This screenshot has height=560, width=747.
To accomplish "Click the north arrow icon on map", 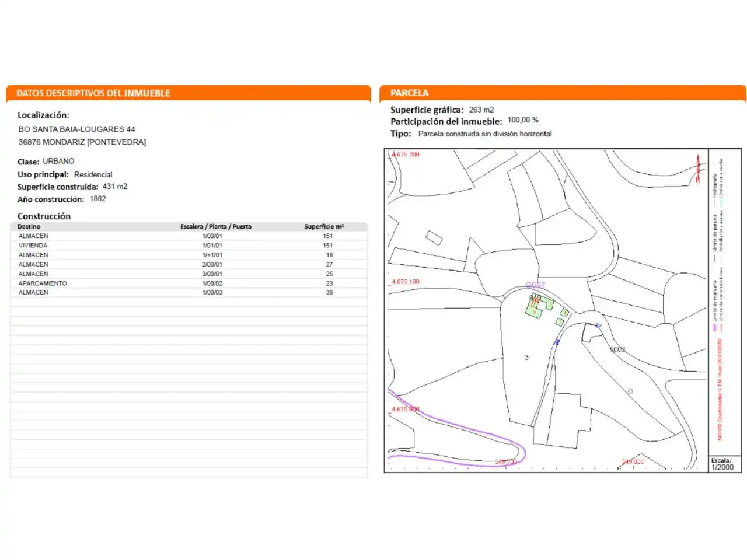I will coord(698,169).
